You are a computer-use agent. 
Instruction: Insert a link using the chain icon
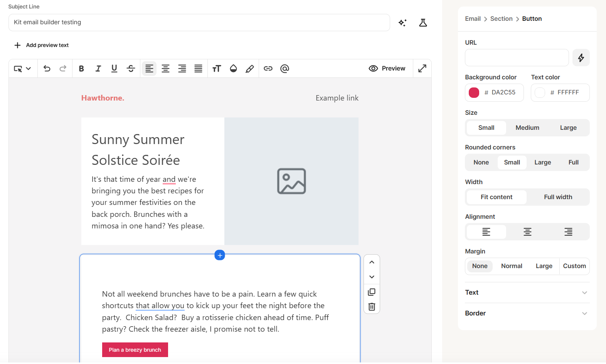pyautogui.click(x=268, y=69)
